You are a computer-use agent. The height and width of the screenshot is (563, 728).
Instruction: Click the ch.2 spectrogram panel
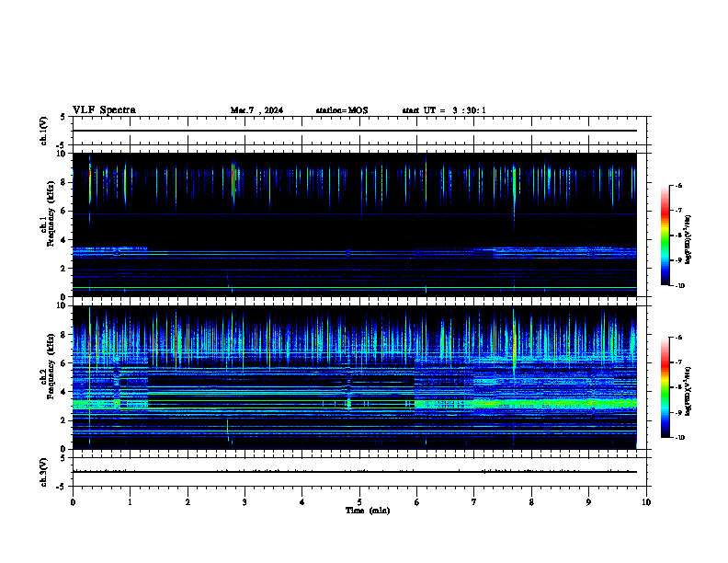pyautogui.click(x=355, y=377)
